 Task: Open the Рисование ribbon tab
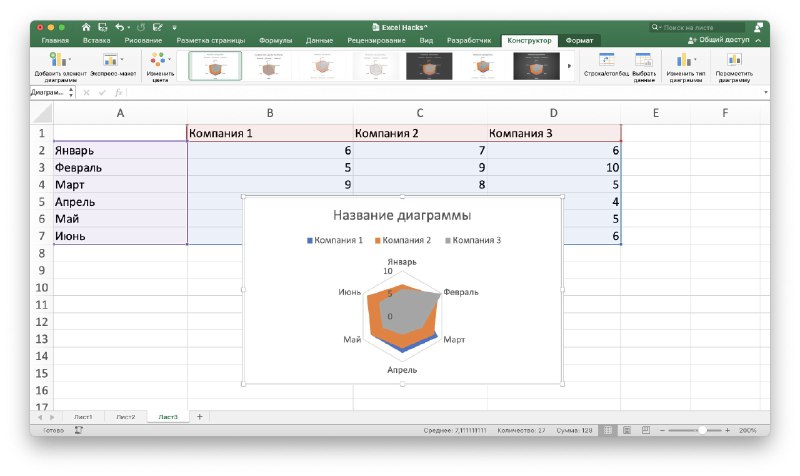pyautogui.click(x=143, y=40)
